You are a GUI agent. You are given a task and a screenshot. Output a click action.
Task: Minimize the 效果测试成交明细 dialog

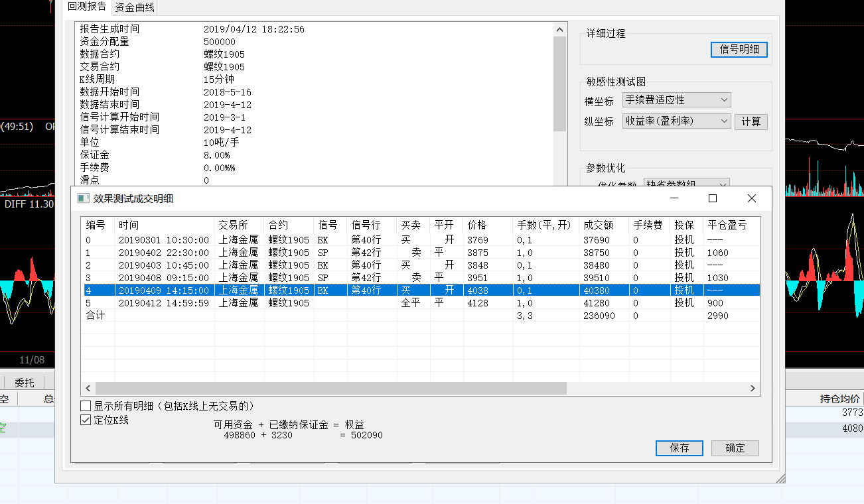coord(674,198)
